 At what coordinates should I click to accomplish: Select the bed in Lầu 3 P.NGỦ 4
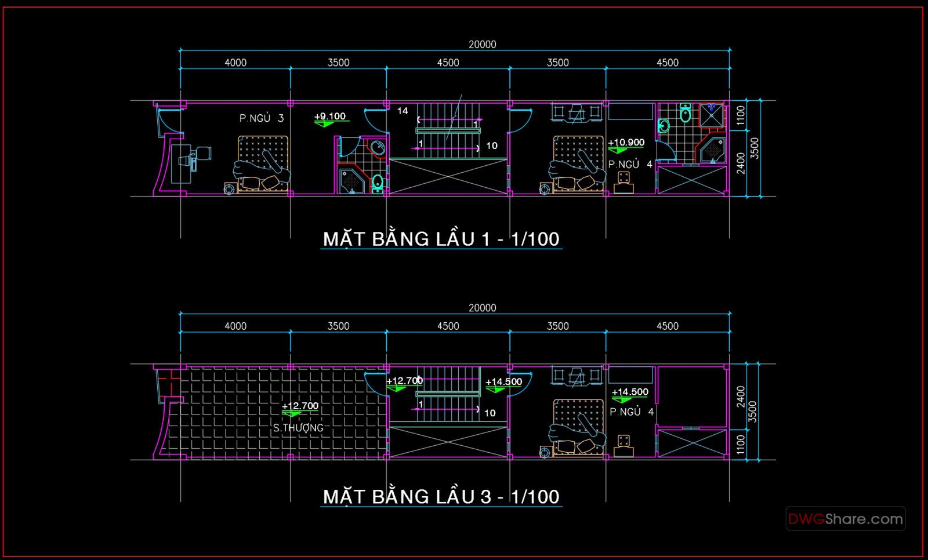point(577,426)
